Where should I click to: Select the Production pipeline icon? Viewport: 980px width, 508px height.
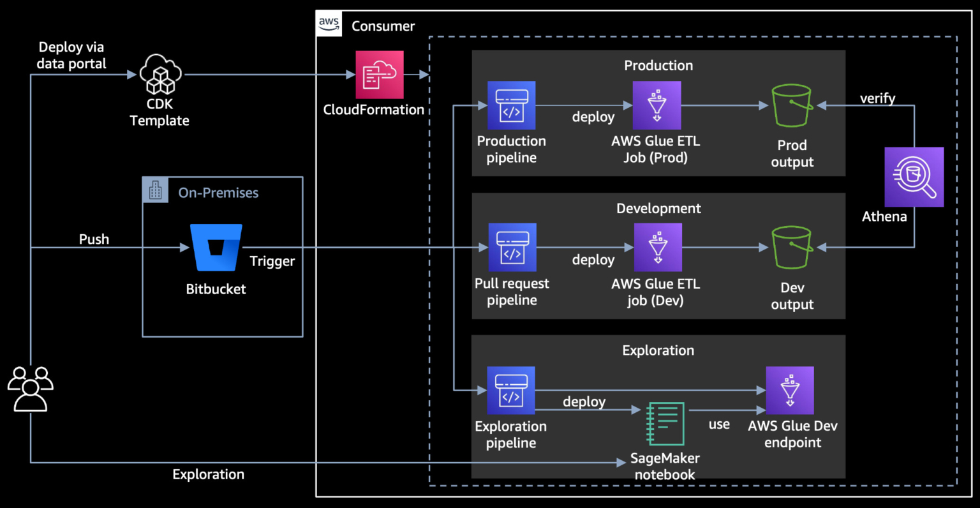[511, 105]
